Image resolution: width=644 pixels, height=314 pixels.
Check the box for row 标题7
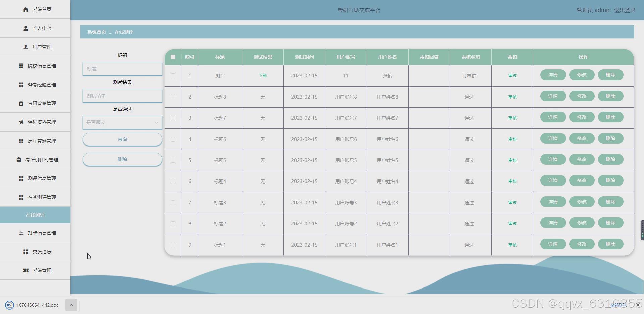[x=173, y=118]
